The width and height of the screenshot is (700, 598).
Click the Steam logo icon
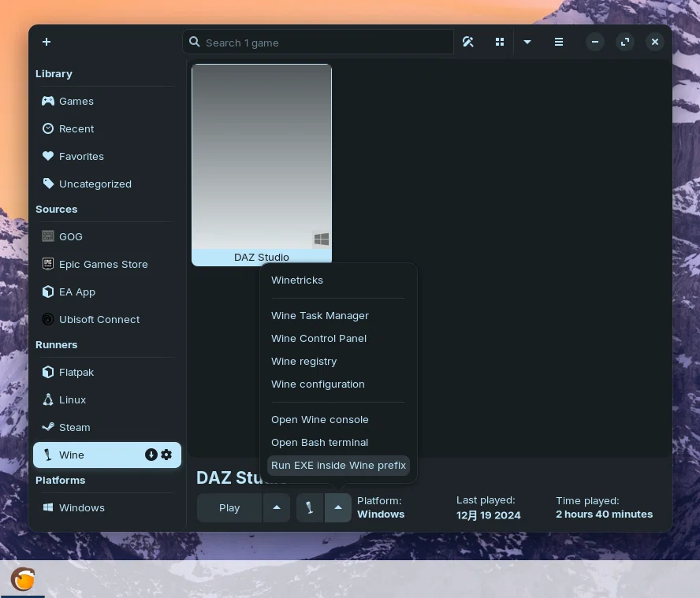click(x=48, y=427)
